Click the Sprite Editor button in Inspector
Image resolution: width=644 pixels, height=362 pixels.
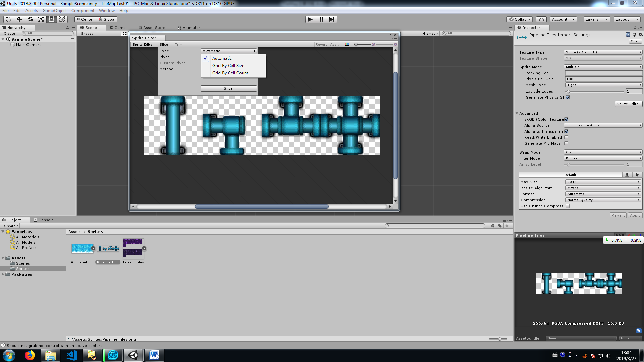pyautogui.click(x=628, y=104)
